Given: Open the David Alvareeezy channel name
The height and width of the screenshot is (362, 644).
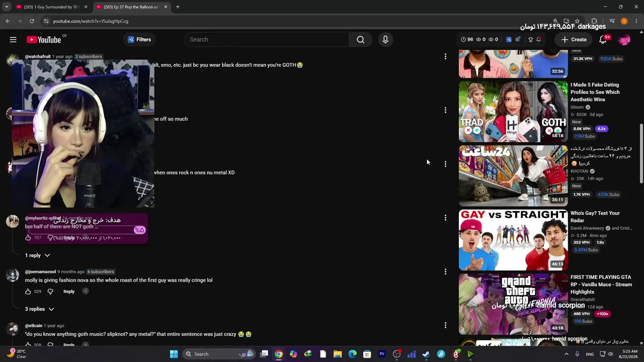Looking at the screenshot, I should tap(587, 228).
